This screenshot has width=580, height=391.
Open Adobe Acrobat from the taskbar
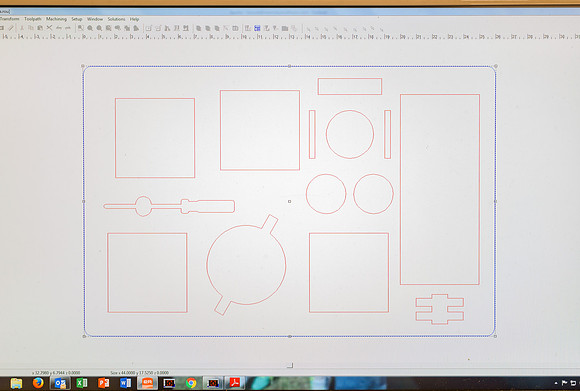(235, 382)
